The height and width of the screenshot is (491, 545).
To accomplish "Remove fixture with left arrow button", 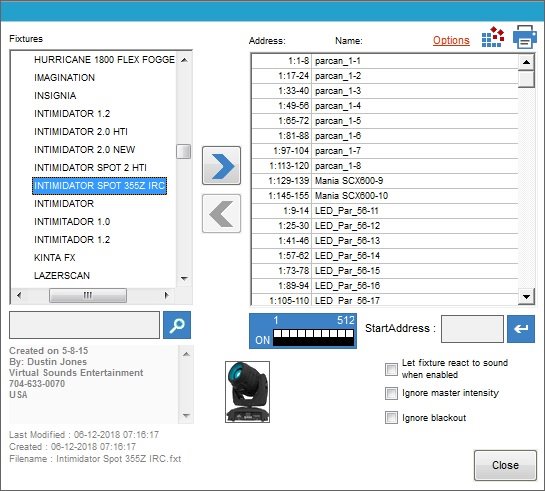I will [221, 213].
